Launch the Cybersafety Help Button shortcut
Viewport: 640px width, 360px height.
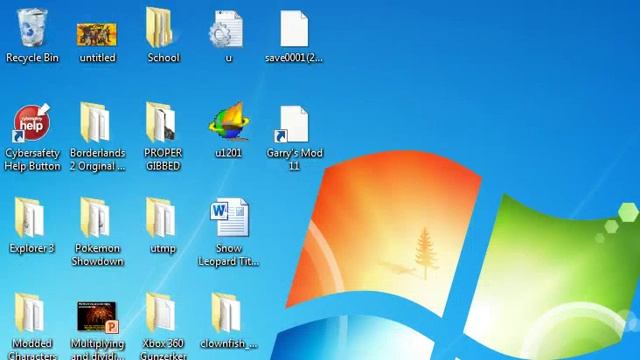32,123
